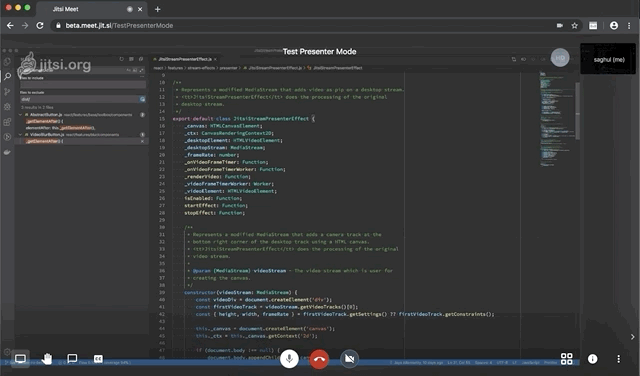Toggle closed captions (CC) button

pos(98,359)
